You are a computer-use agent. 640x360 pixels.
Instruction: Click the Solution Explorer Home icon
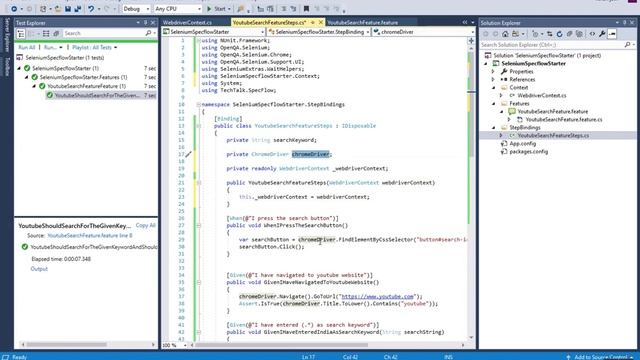pyautogui.click(x=505, y=34)
